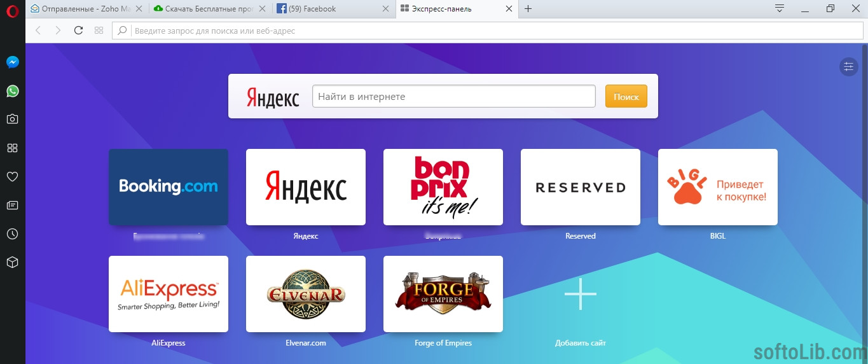Image resolution: width=868 pixels, height=364 pixels.
Task: Click the 'Elvenar.com' label text
Action: click(x=306, y=343)
